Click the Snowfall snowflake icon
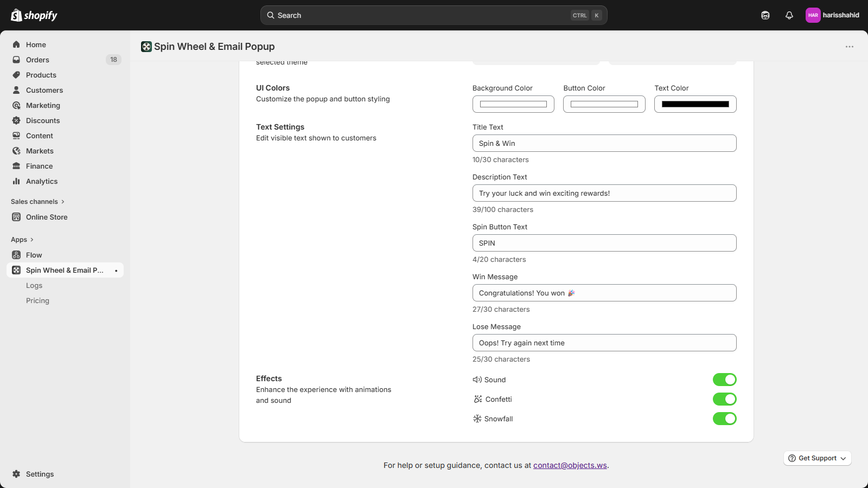Screen dimensions: 868x488 pyautogui.click(x=477, y=419)
